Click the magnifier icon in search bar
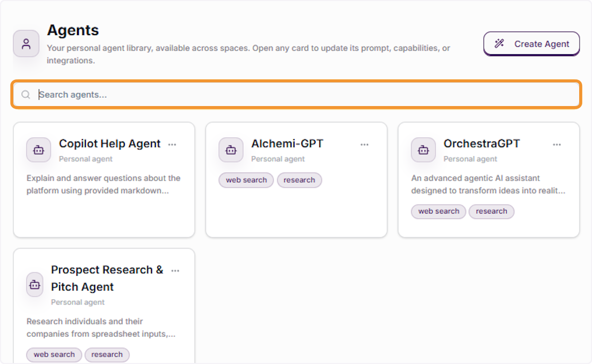 coord(26,95)
